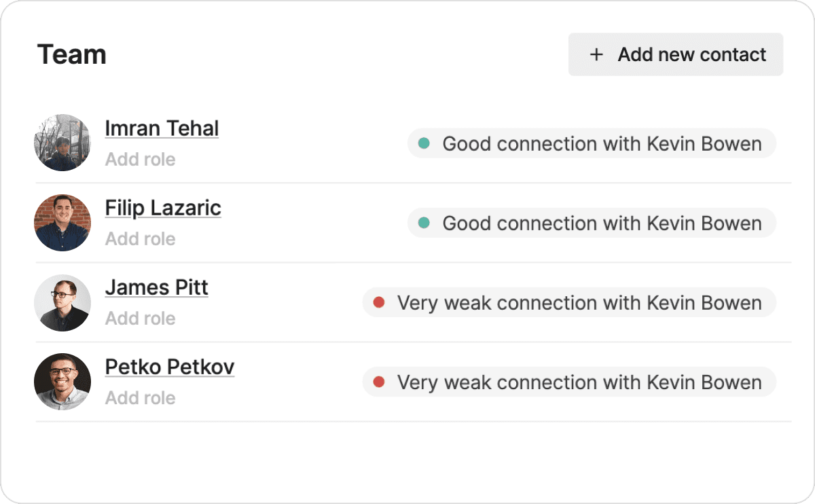Add a role for Imran Tehal
This screenshot has height=504, width=815.
pyautogui.click(x=140, y=160)
